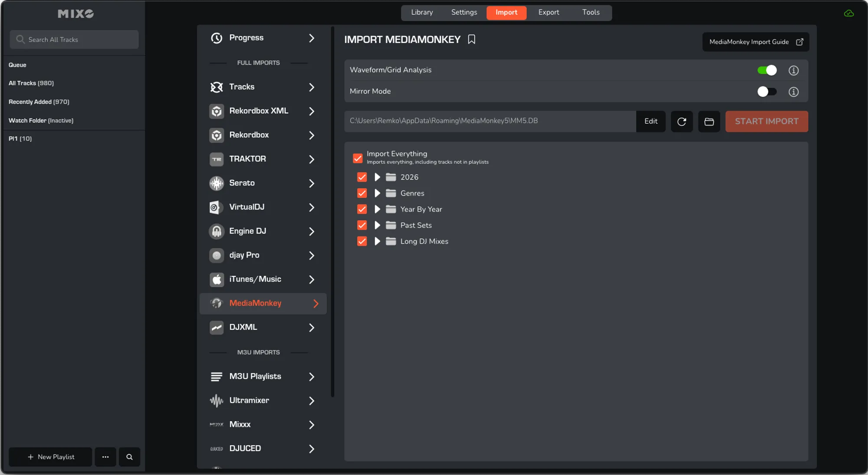Click the DJUCED logo icon

coord(217,449)
